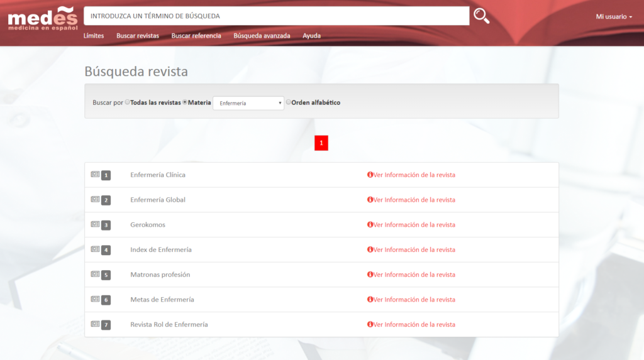Image resolution: width=644 pixels, height=360 pixels.
Task: Expand the 'Mi usuario' account menu
Action: coord(614,16)
